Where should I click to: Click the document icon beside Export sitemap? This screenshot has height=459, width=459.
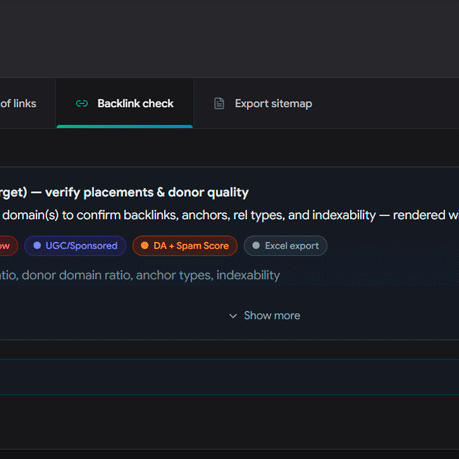(219, 103)
